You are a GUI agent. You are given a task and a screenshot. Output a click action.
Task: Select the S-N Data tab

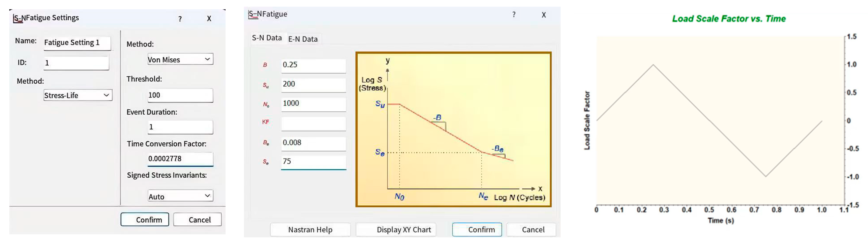pos(266,38)
